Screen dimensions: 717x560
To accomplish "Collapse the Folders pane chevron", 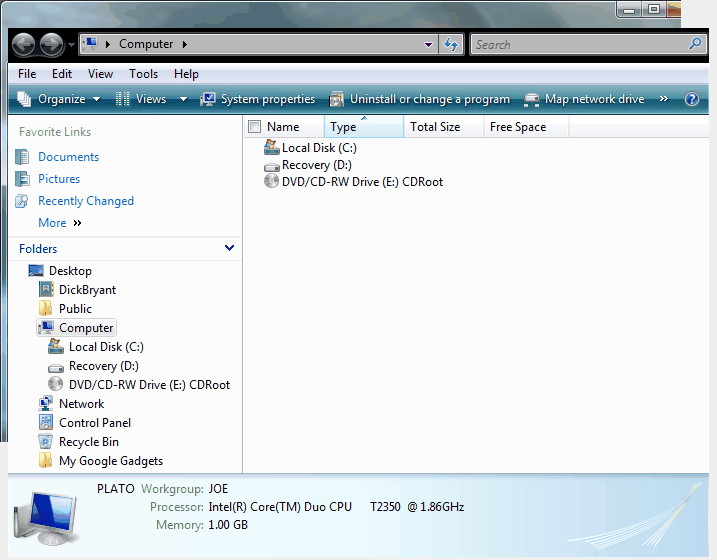I will (x=229, y=248).
